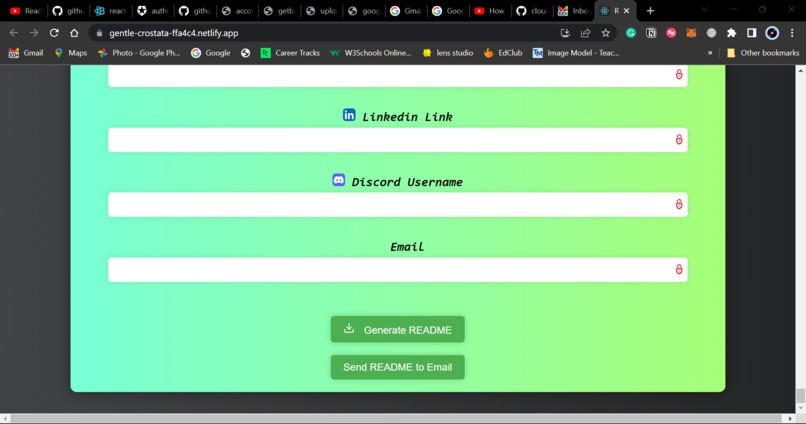
Task: Click install app icon in address bar
Action: point(565,33)
